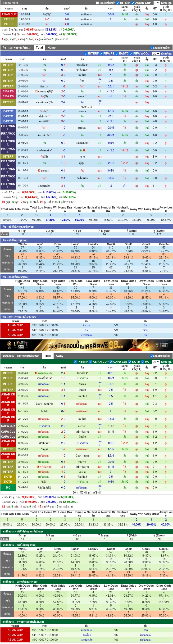Click นิวซีแลนด์* team link on 27/09/26
173x644 pixels.
(82, 70)
